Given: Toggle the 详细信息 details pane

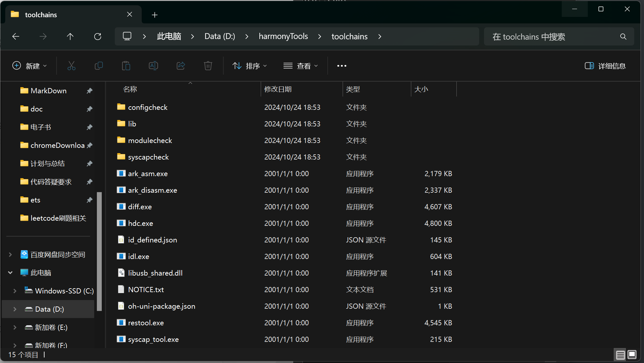Looking at the screenshot, I should pos(605,66).
